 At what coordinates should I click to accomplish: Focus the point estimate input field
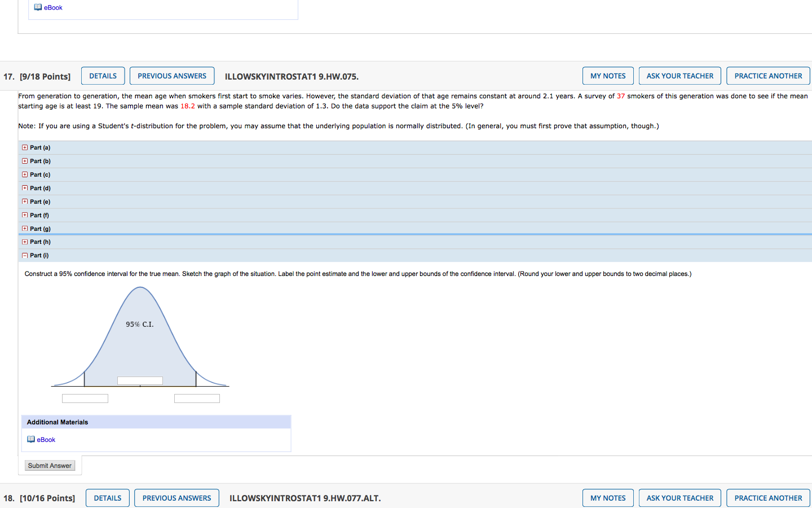[x=140, y=380]
